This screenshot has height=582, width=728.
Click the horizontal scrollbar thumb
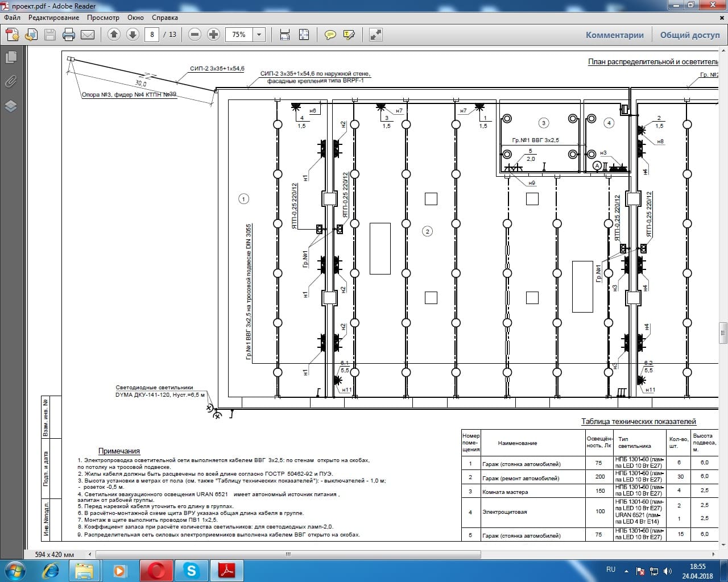pos(288,554)
